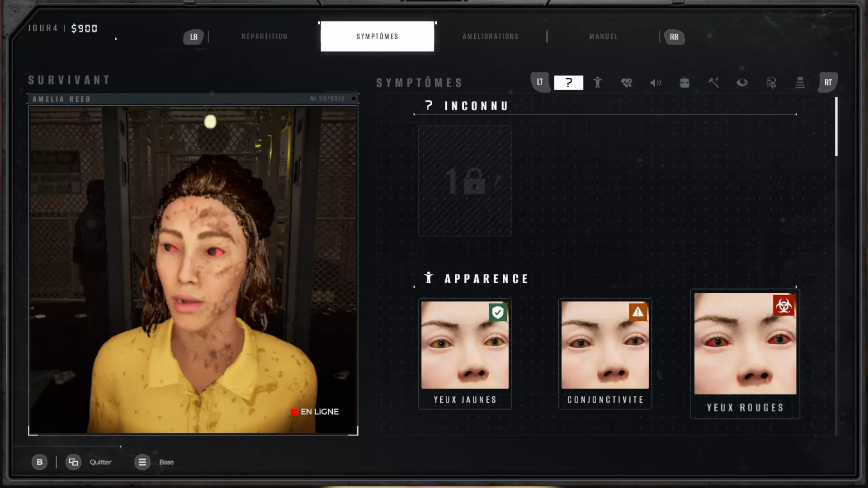
Task: Select the Unknown question-mark symptom category
Action: click(568, 83)
